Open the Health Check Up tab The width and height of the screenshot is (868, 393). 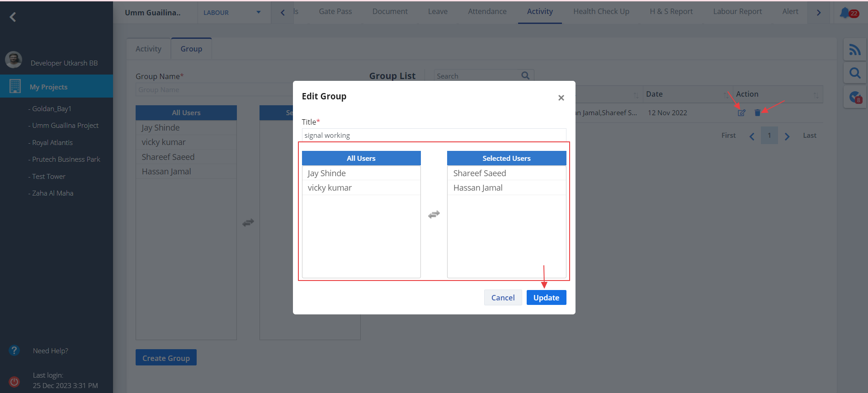coord(601,12)
